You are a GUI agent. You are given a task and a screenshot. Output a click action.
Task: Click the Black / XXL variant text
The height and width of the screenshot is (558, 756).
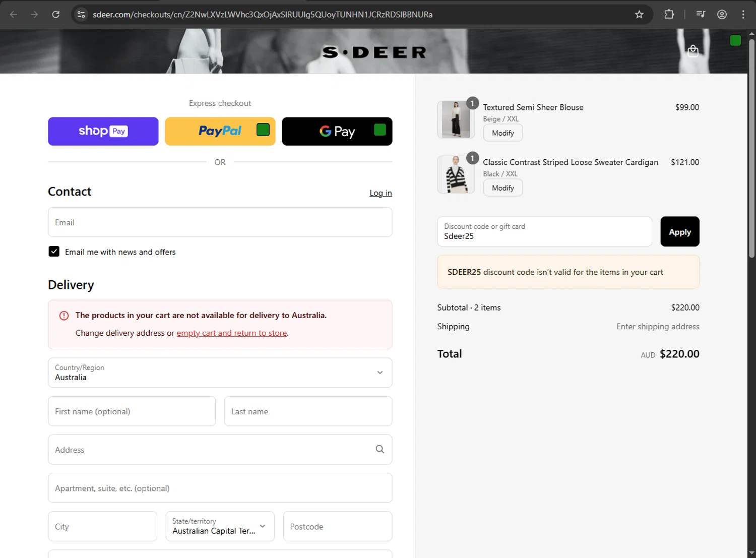500,174
